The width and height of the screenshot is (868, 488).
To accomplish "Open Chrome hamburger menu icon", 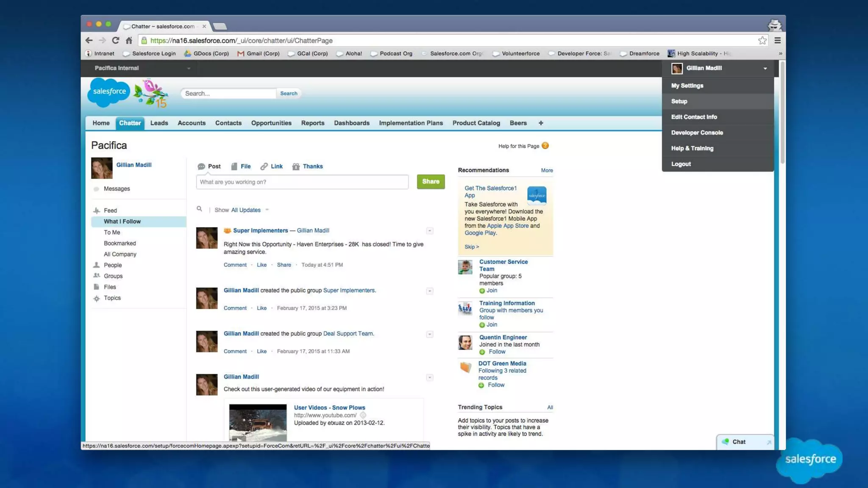I will point(777,40).
